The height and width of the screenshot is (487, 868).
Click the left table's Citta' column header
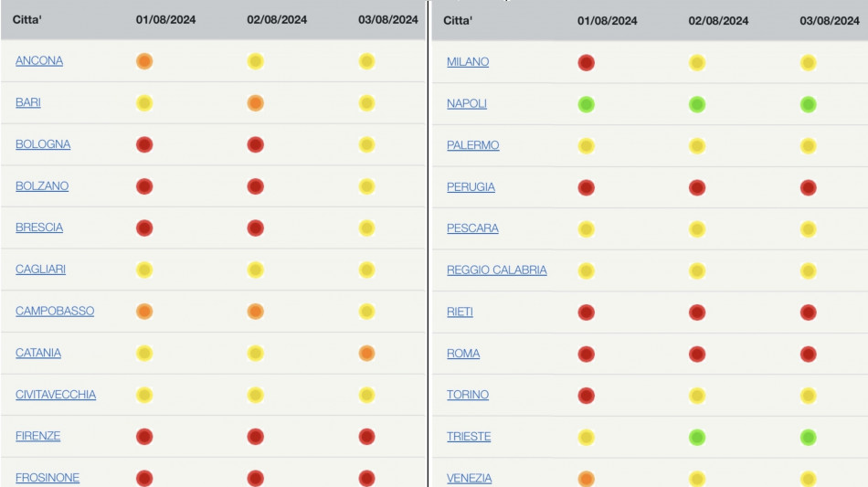[28, 19]
